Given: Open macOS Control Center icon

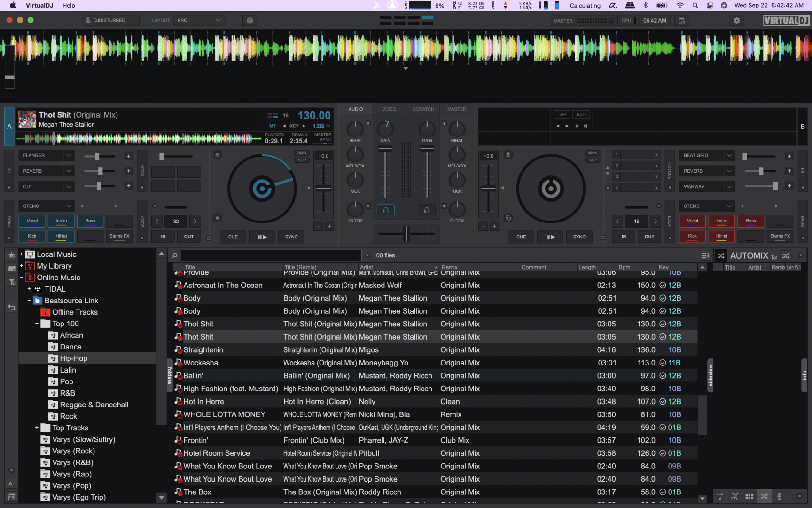Looking at the screenshot, I should [x=710, y=6].
